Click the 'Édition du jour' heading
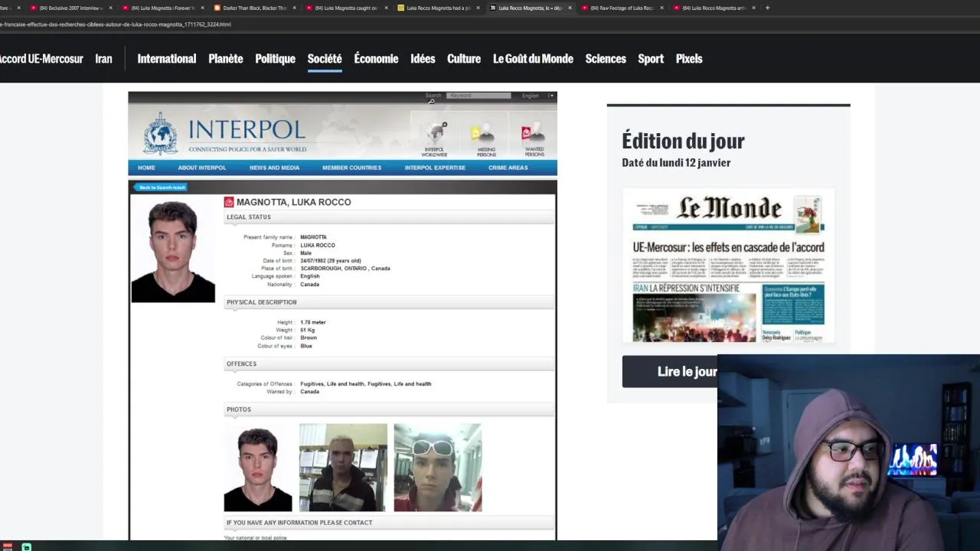The height and width of the screenshot is (551, 980). [x=683, y=141]
